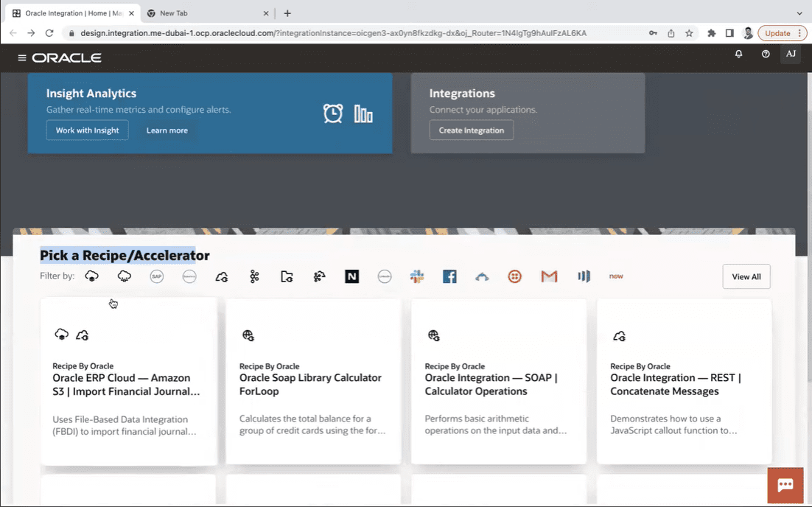This screenshot has height=507, width=812.
Task: Expand the tab search chevron
Action: 799,13
